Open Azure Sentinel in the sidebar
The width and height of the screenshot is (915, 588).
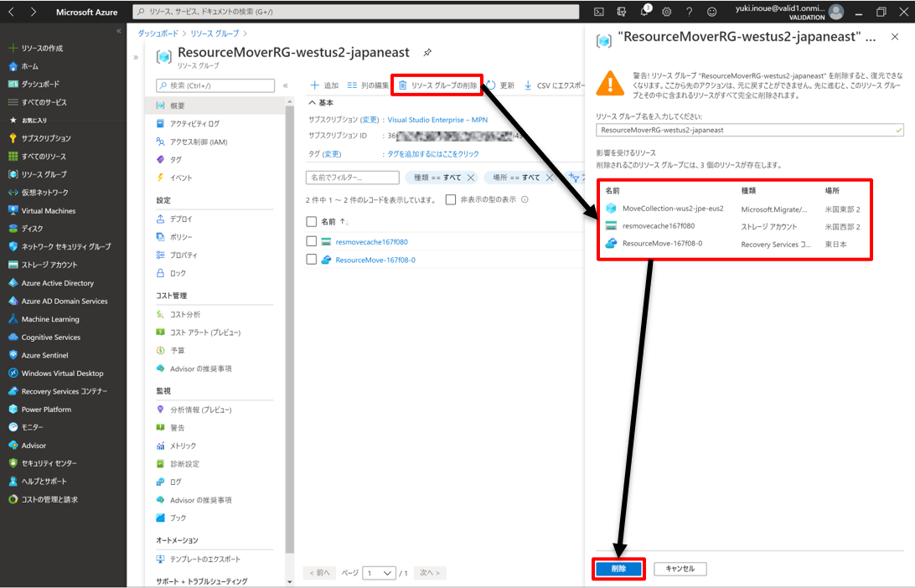coord(44,355)
